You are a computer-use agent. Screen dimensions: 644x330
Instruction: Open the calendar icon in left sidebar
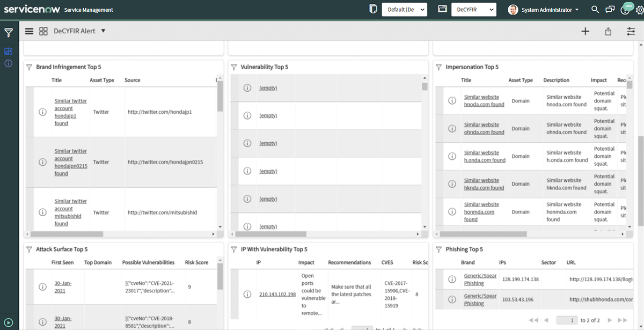[x=8, y=52]
